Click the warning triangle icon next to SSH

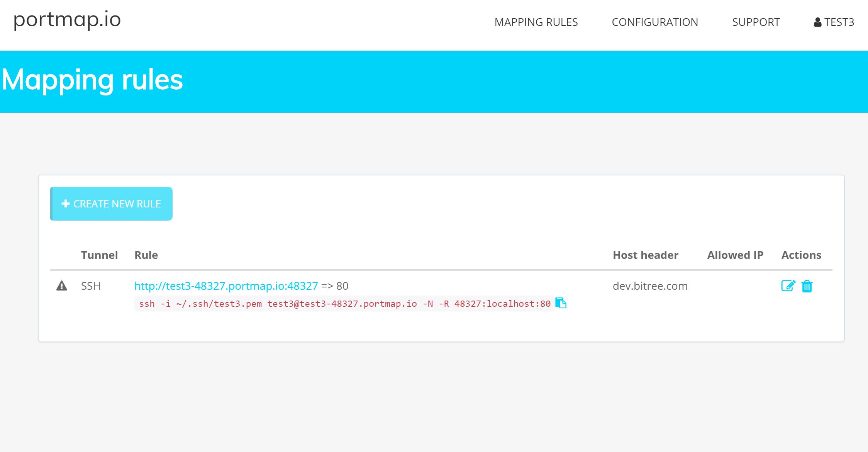tap(62, 286)
